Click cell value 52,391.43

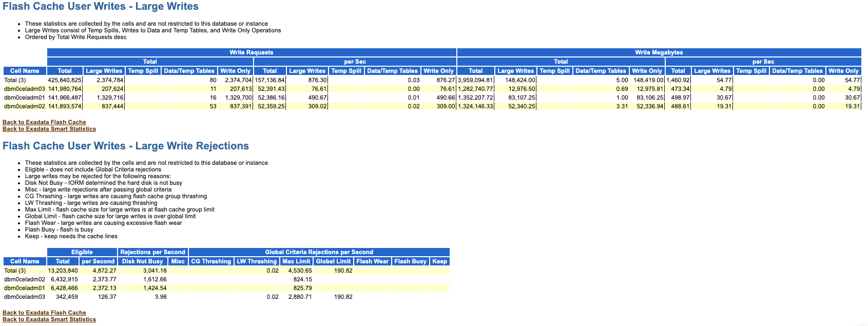271,89
